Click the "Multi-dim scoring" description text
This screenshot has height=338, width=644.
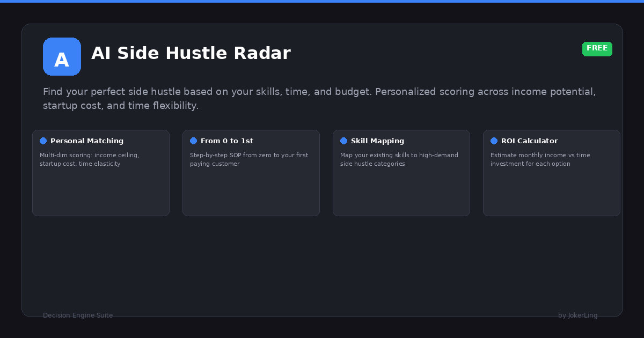(x=90, y=159)
